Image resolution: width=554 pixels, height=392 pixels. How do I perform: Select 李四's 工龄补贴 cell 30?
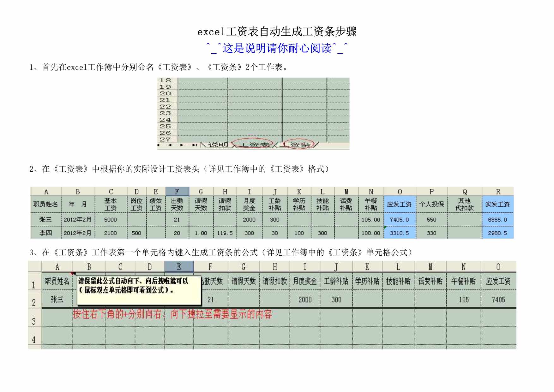(275, 233)
